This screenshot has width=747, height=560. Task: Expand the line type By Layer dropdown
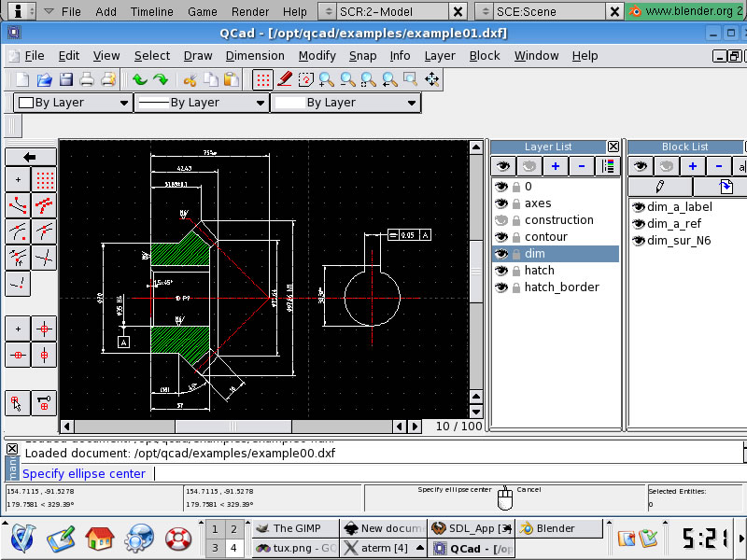[x=345, y=103]
